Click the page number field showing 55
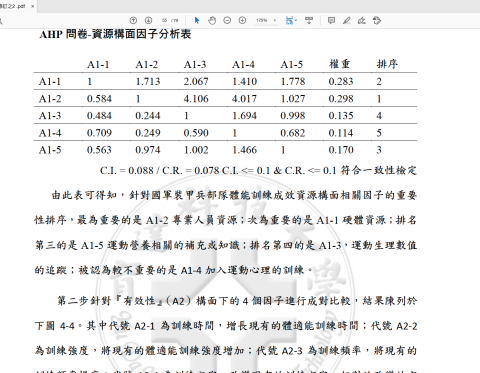Screen dimensions: 480x373 click(165, 20)
